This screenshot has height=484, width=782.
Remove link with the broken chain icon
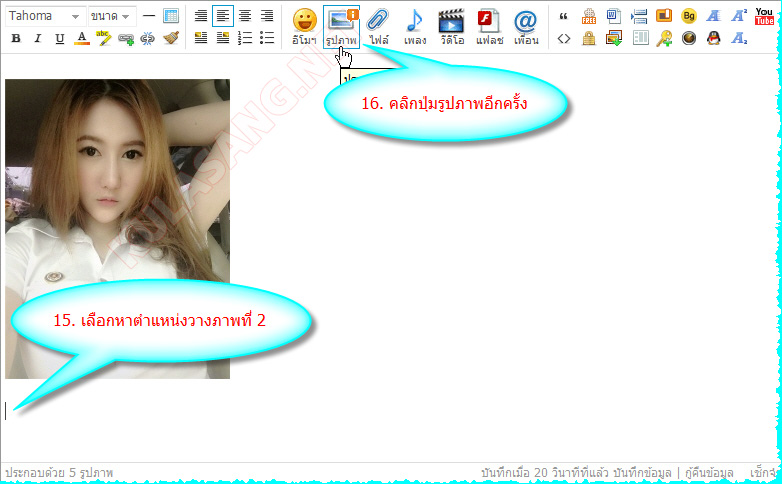tap(148, 38)
